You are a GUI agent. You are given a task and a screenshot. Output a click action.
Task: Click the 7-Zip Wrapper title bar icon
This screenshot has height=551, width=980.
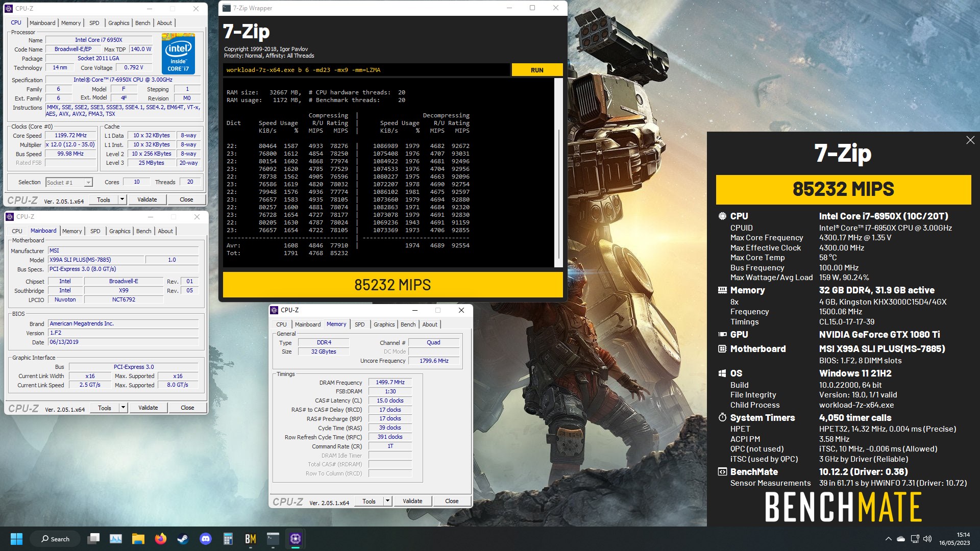point(227,8)
